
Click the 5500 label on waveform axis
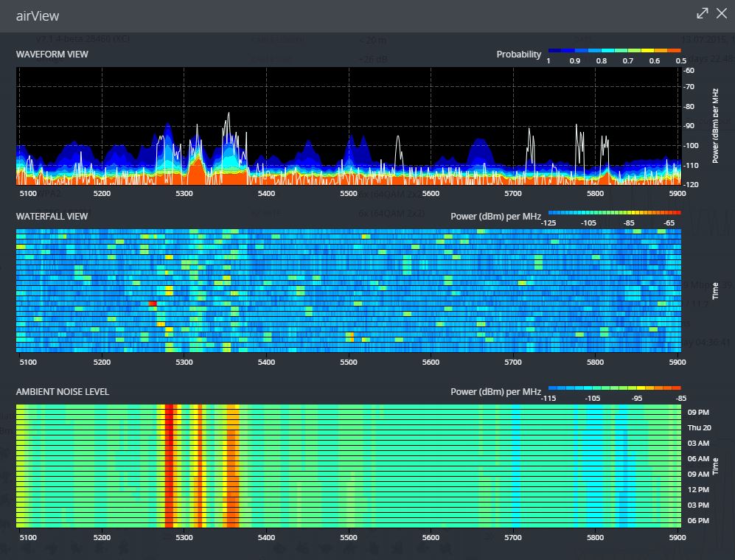point(349,193)
